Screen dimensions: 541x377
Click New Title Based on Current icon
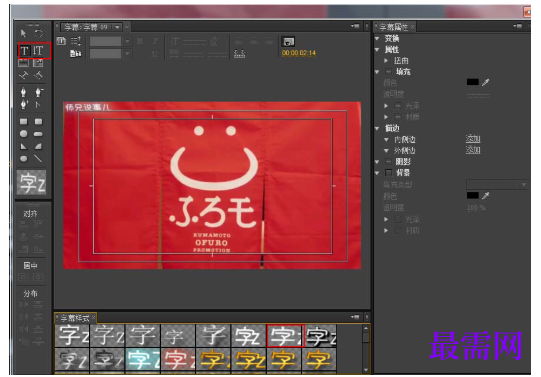pos(61,41)
